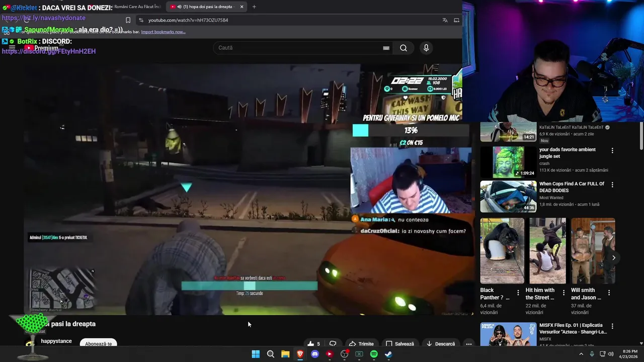Close the hopa doi pasi la dreapta tab
644x362 pixels.
tap(242, 7)
